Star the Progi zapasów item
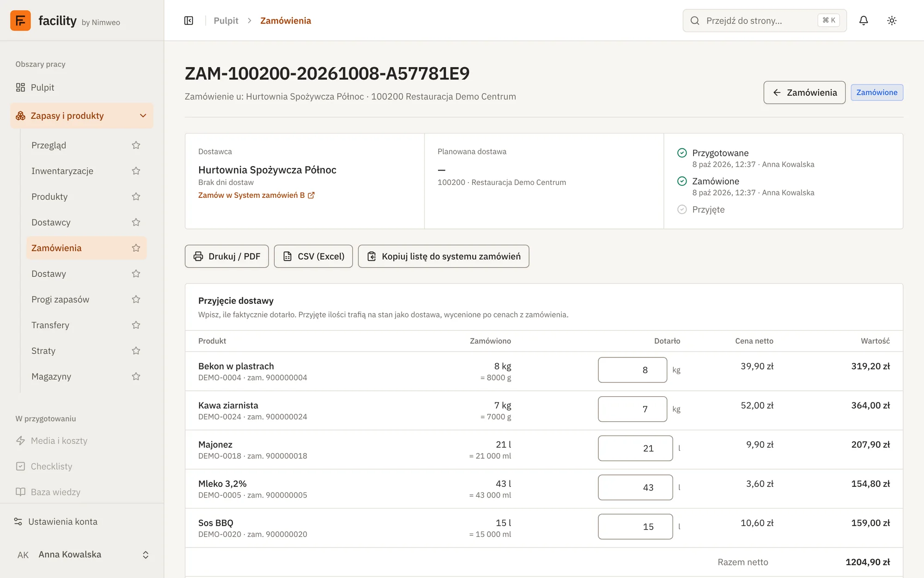Image resolution: width=924 pixels, height=578 pixels. [x=136, y=299]
